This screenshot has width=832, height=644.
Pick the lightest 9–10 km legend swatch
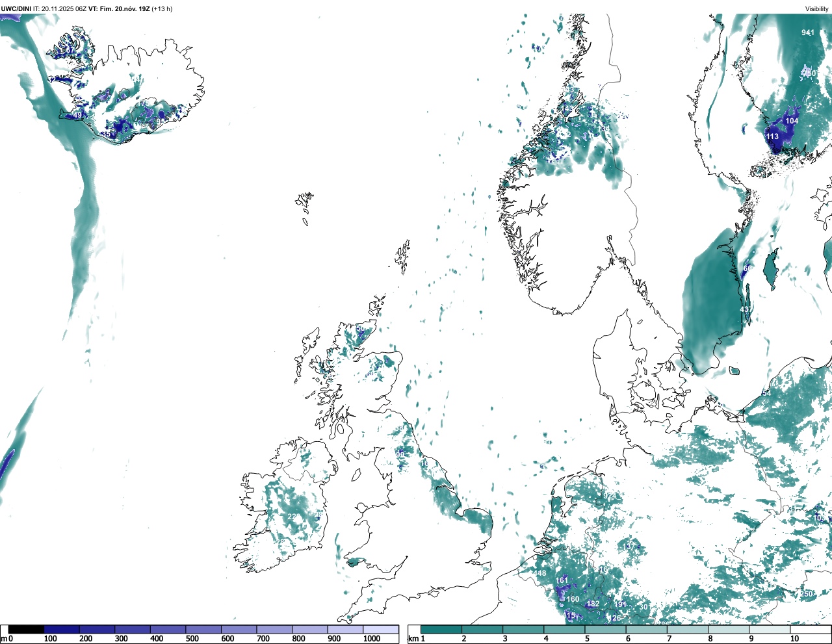pyautogui.click(x=770, y=629)
